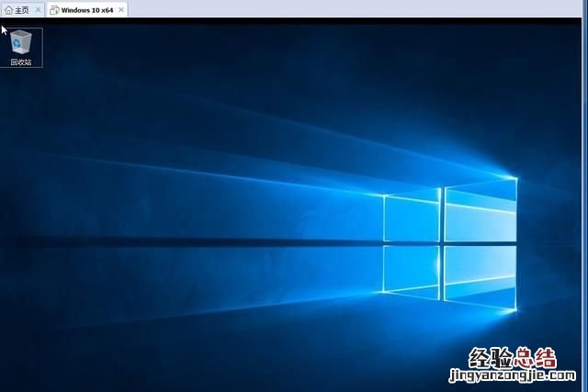Click the VM icon on the Windows 10 x64 tab
The width and height of the screenshot is (588, 392).
pos(54,10)
